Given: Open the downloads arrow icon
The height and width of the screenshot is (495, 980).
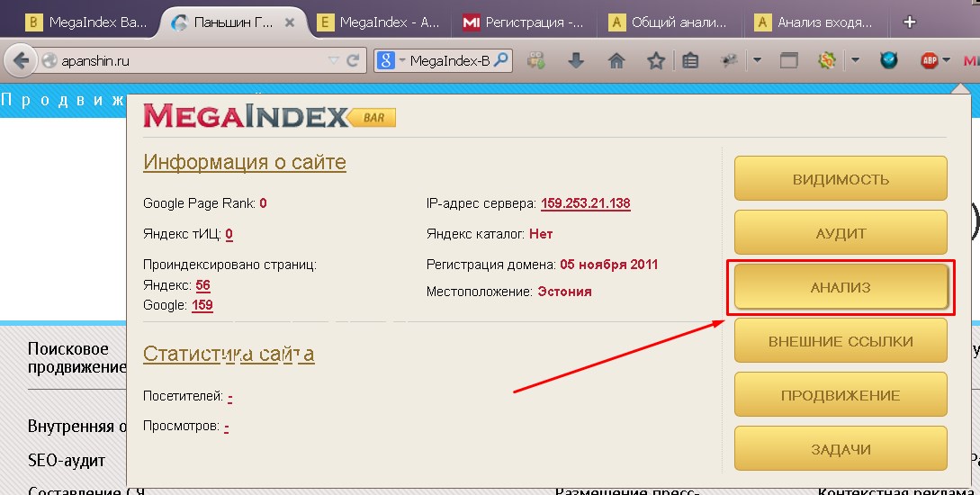Looking at the screenshot, I should (576, 60).
